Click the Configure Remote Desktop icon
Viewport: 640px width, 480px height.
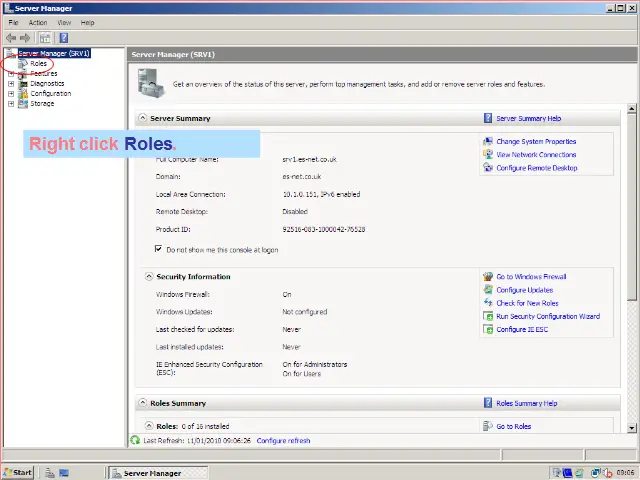488,168
